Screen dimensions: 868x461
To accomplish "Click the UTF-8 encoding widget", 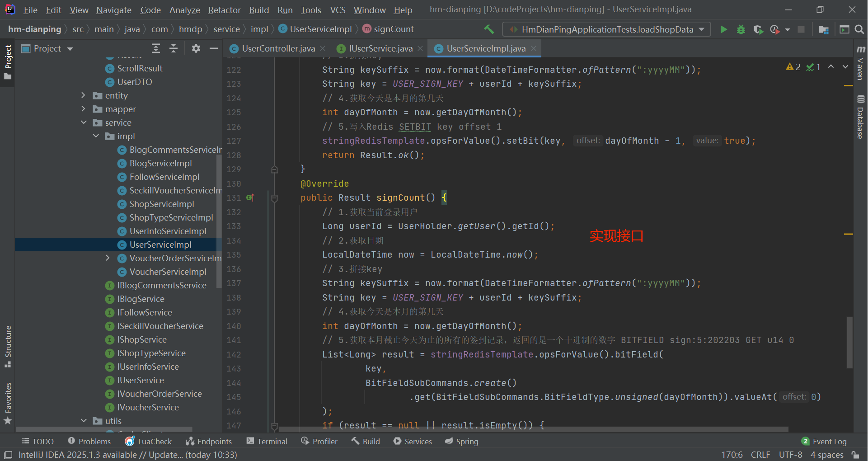I will click(791, 455).
